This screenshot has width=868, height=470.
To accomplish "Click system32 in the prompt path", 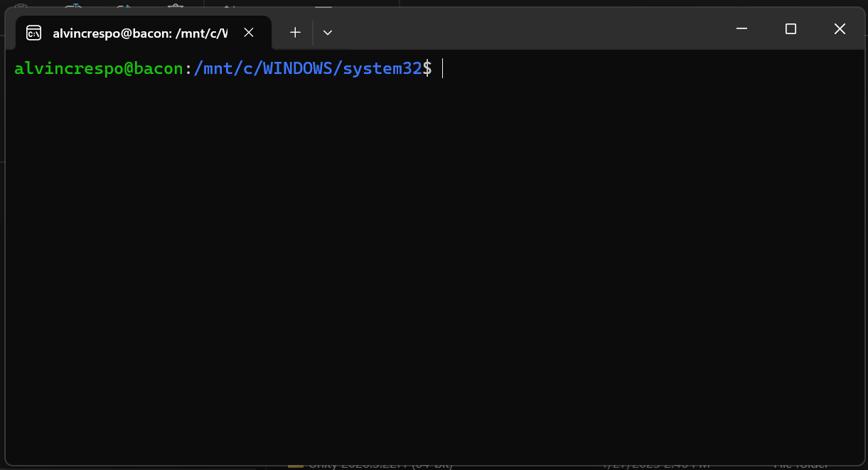I will pyautogui.click(x=382, y=68).
